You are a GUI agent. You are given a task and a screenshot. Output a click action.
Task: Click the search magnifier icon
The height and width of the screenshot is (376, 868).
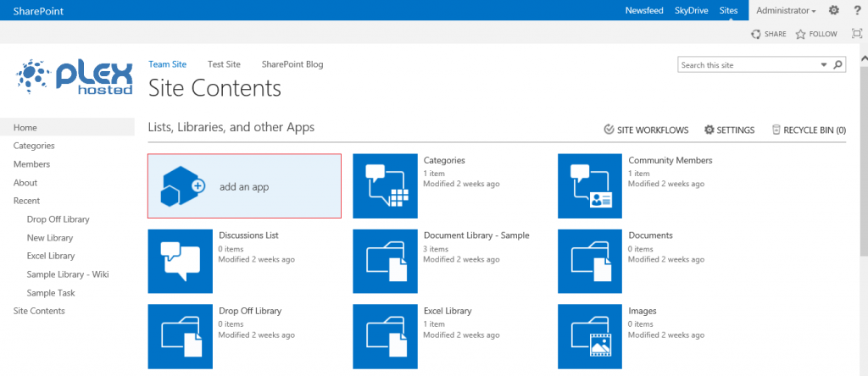(837, 65)
